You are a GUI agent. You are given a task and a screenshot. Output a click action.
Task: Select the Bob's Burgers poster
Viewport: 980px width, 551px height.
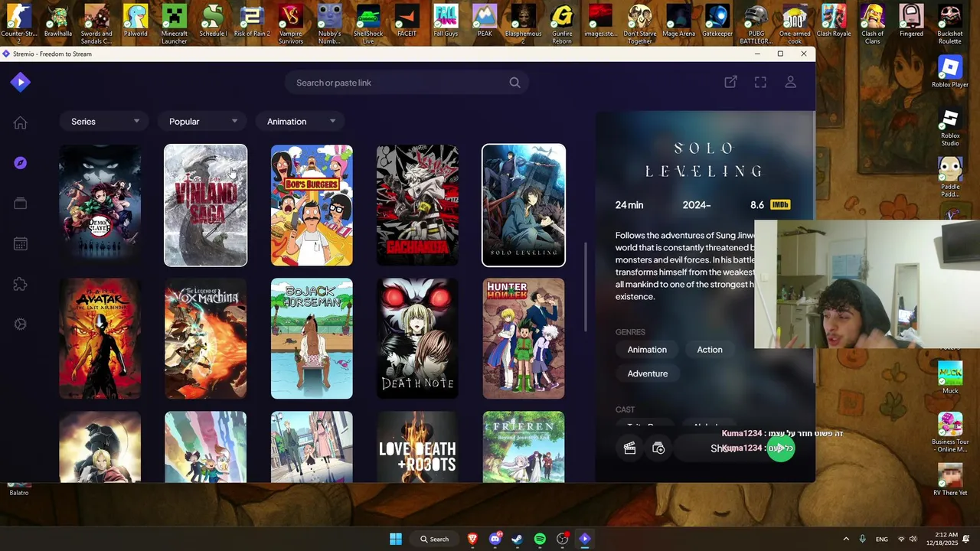[312, 205]
